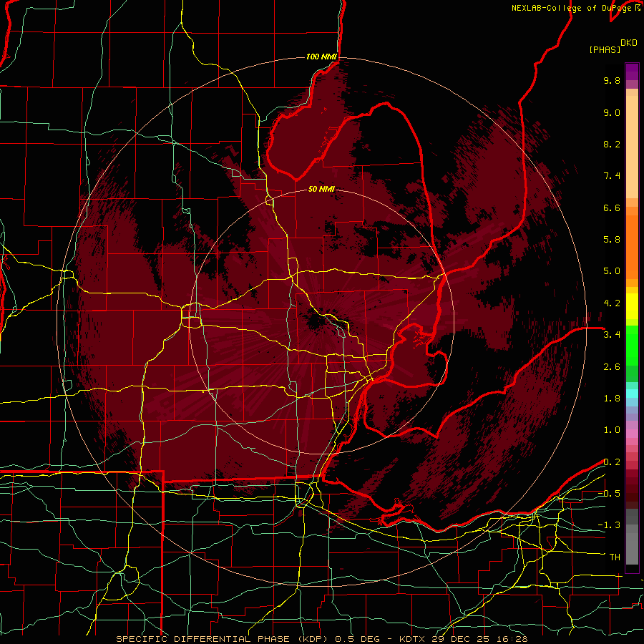Click the 0.2 value on the color scale
This screenshot has width=644, height=644.
click(612, 462)
